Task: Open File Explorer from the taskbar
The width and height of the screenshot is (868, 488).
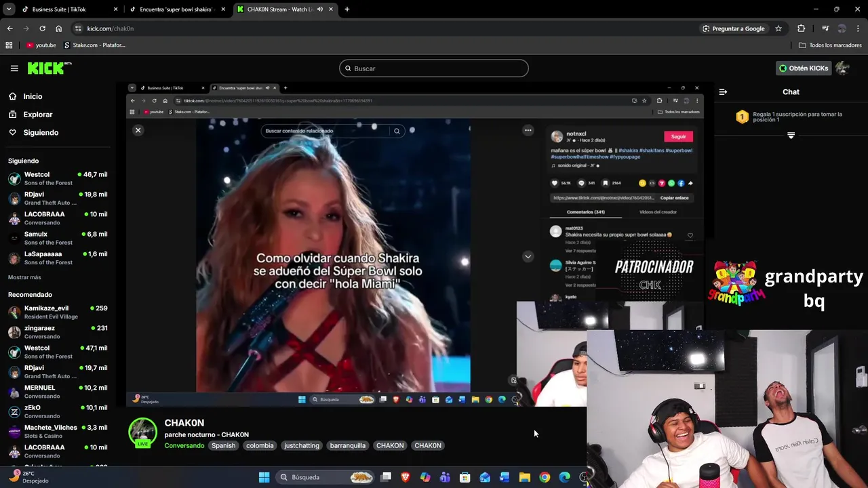Action: pyautogui.click(x=524, y=477)
